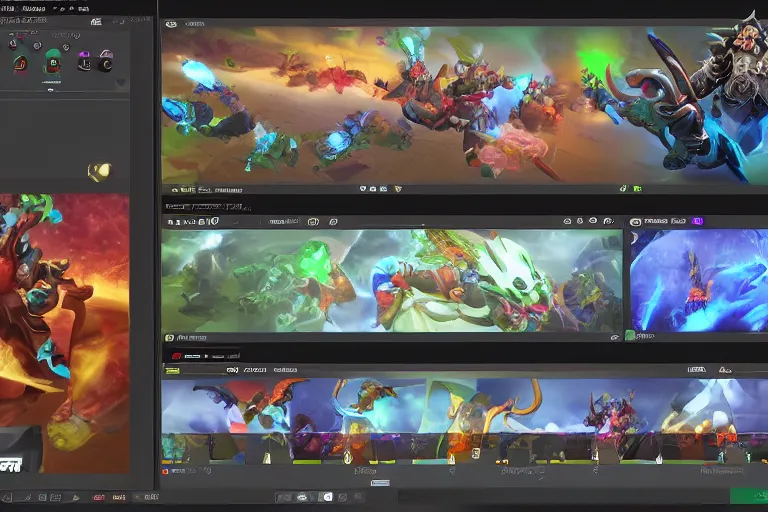Click the round icon starting the blue viewer header
This screenshot has height=512, width=768.
point(635,222)
